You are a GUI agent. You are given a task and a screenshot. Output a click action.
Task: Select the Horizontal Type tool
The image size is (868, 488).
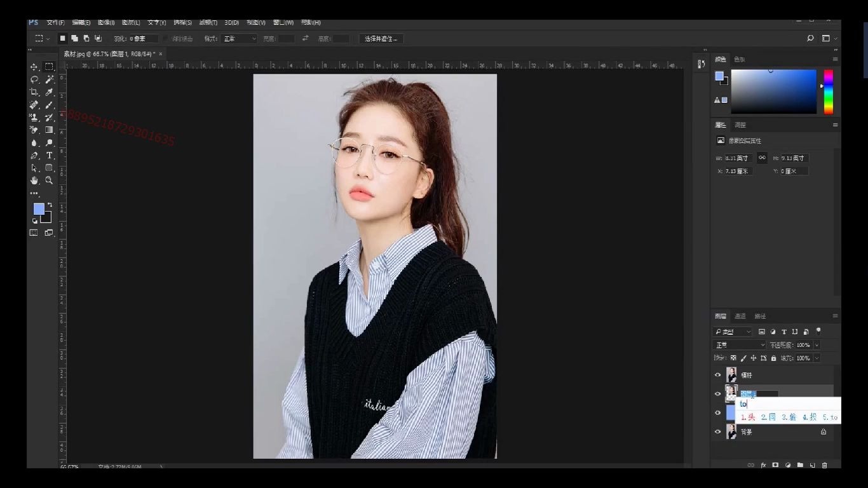pyautogui.click(x=49, y=155)
